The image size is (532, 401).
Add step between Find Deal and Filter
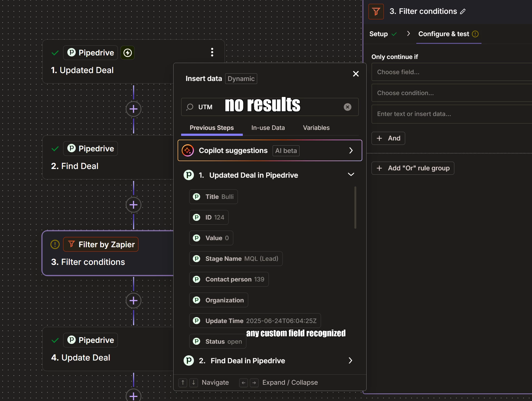click(133, 205)
